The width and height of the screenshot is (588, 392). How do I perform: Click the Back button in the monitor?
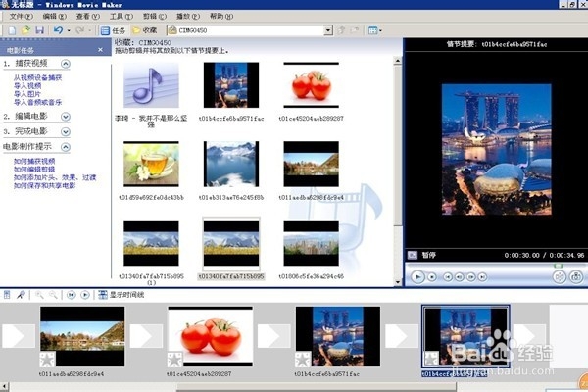(448, 277)
